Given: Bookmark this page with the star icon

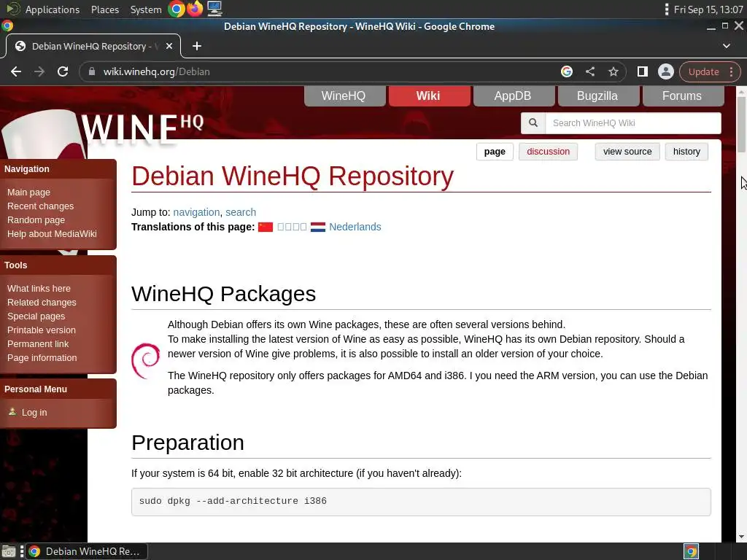Looking at the screenshot, I should tap(613, 71).
